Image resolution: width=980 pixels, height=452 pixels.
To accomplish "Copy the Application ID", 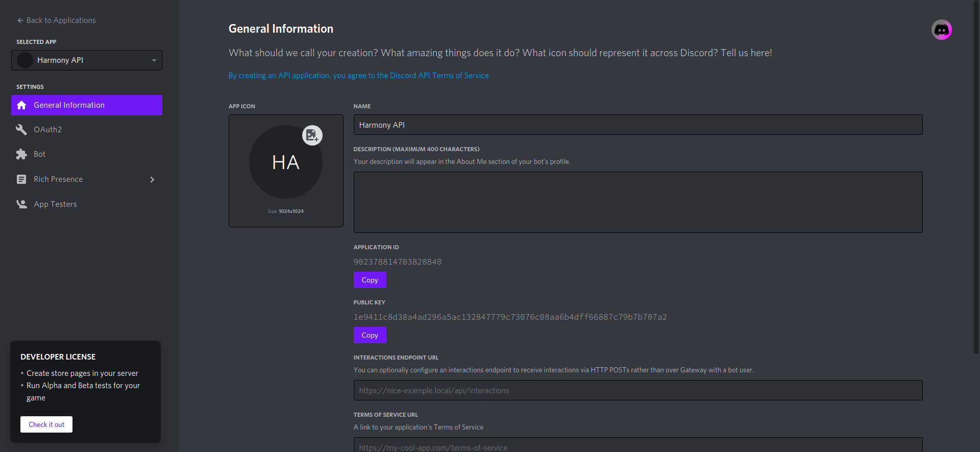I will pyautogui.click(x=370, y=280).
